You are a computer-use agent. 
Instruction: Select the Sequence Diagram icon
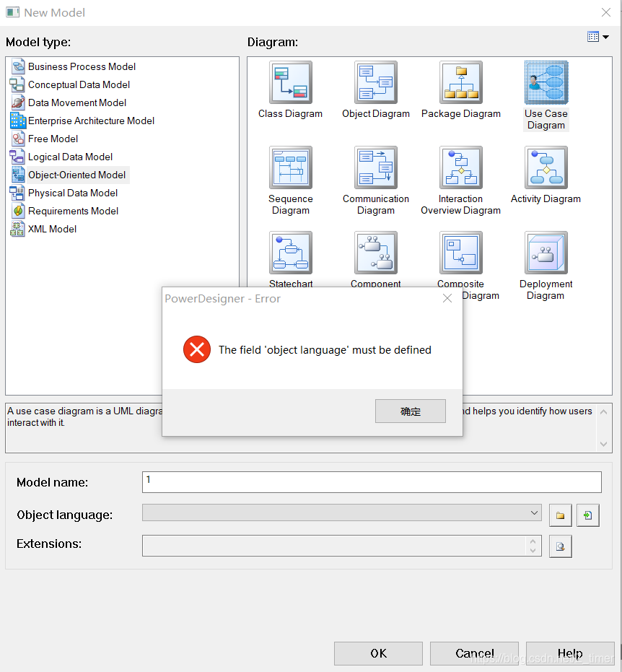click(291, 167)
